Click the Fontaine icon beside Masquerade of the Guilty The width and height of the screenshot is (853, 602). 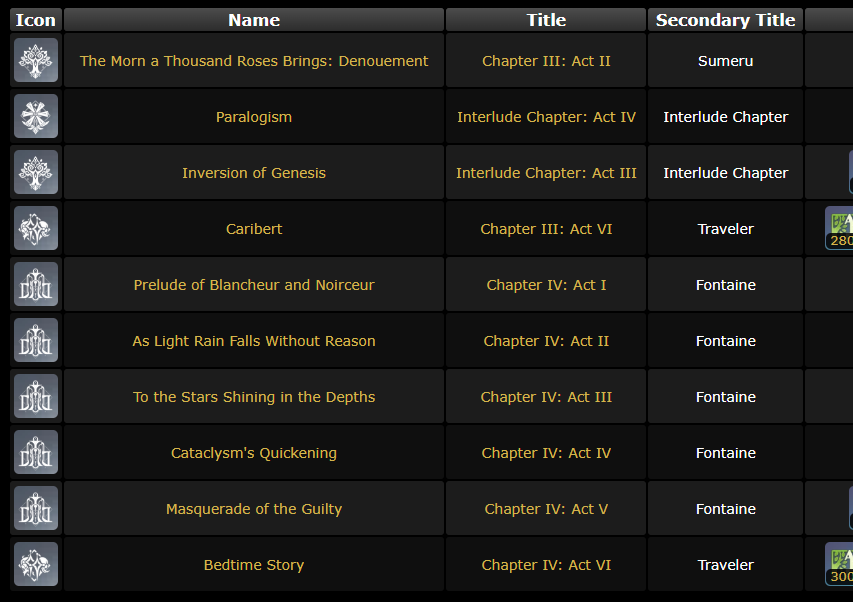(x=36, y=508)
